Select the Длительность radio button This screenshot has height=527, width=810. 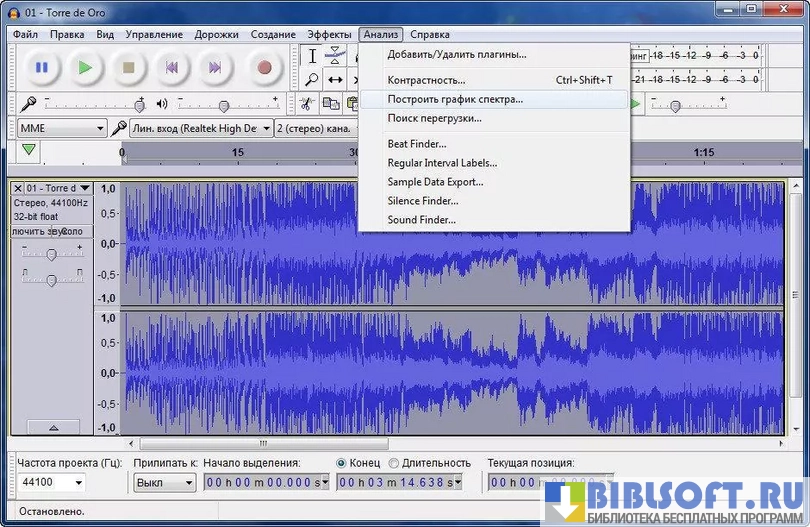[x=393, y=463]
